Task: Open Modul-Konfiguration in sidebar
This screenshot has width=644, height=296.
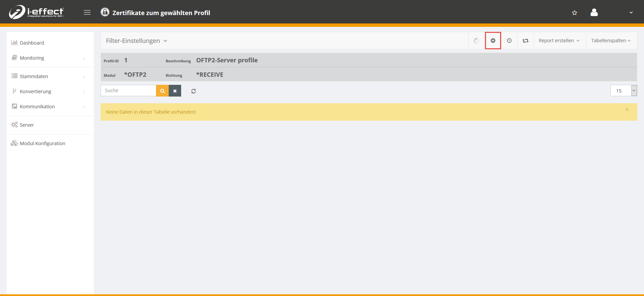Action: (x=42, y=143)
